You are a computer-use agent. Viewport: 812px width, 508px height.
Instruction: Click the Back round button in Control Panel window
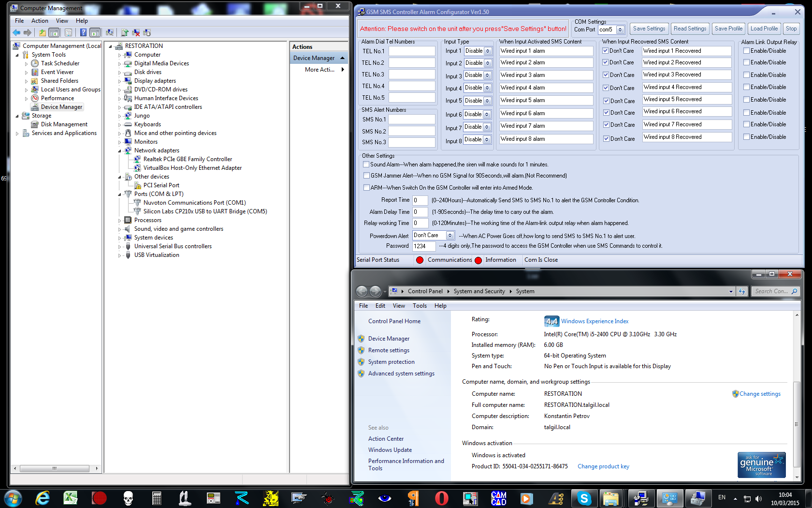(362, 291)
